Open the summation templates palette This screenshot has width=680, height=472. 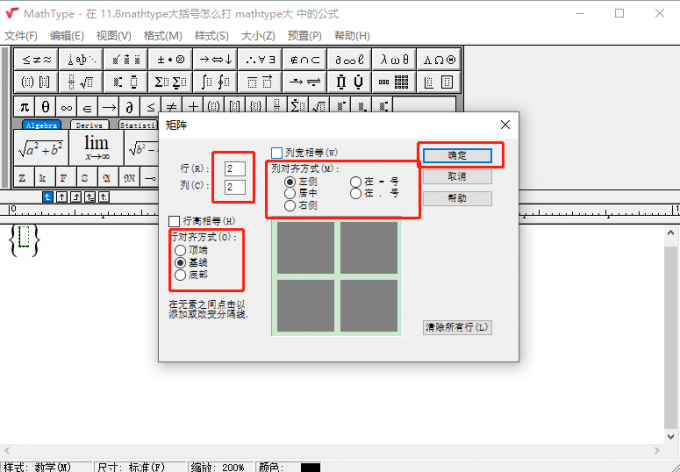[171, 82]
